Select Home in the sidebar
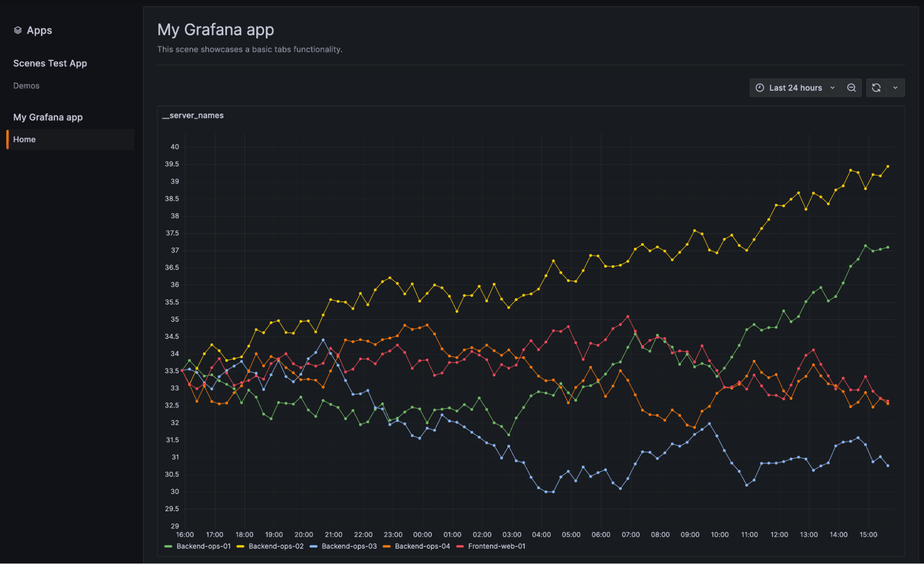 click(24, 139)
